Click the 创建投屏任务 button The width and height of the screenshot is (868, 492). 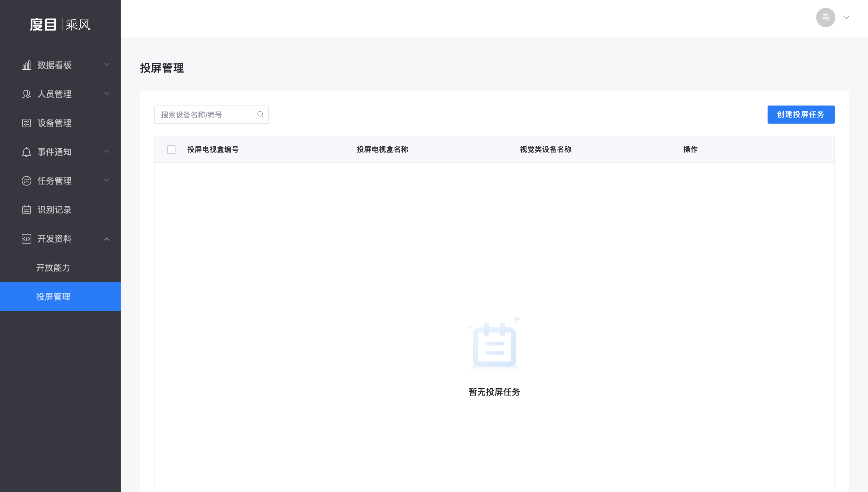[801, 115]
